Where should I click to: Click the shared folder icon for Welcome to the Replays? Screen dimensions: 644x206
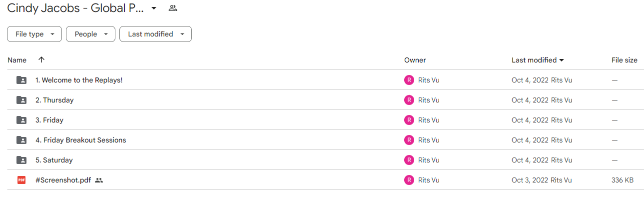click(21, 80)
